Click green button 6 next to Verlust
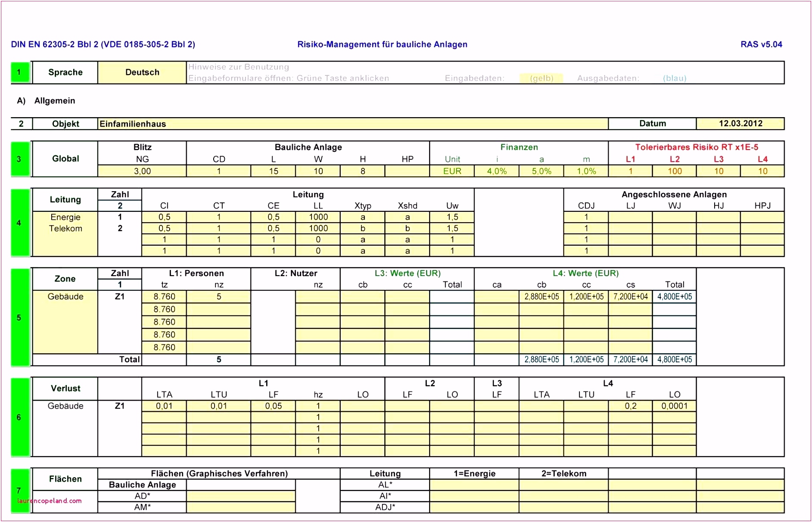The height and width of the screenshot is (522, 812). pyautogui.click(x=20, y=417)
